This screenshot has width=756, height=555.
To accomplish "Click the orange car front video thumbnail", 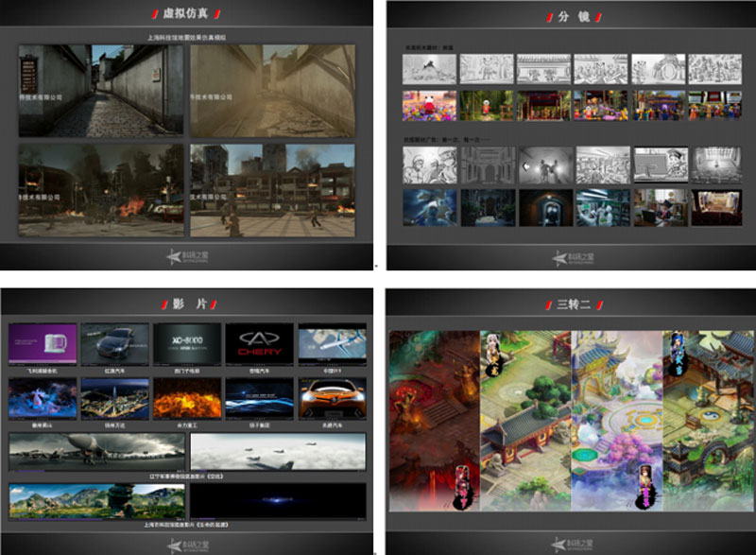I will click(332, 398).
